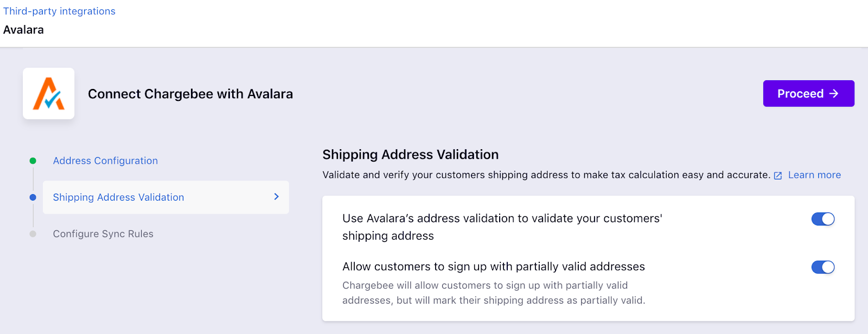Click the blue Shipping Address Validation step dot
Viewport: 868px width, 334px height.
pos(33,197)
